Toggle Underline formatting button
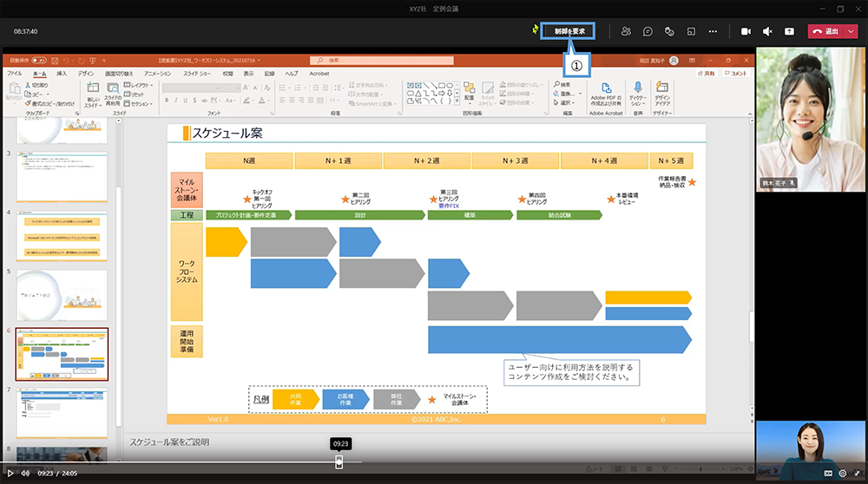 pyautogui.click(x=186, y=100)
